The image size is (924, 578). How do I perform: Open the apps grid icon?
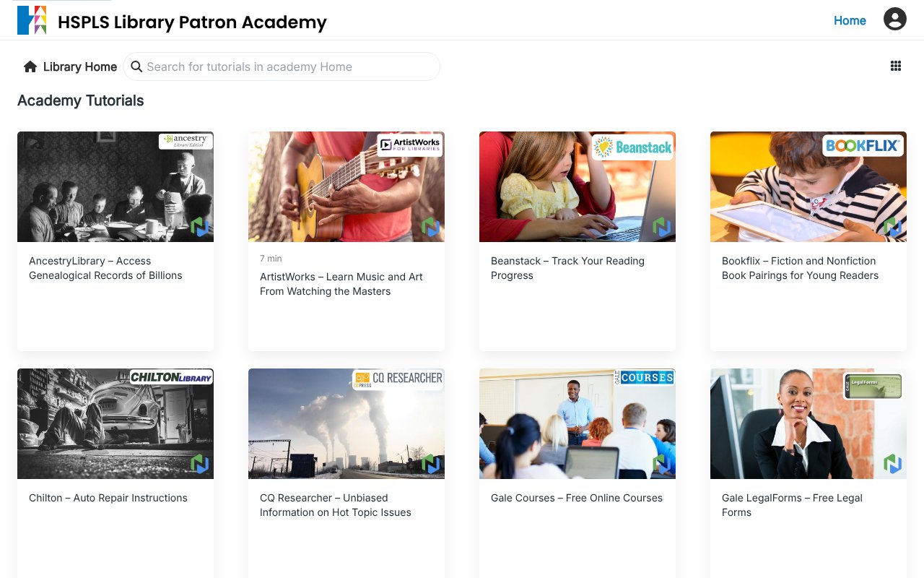[x=895, y=66]
